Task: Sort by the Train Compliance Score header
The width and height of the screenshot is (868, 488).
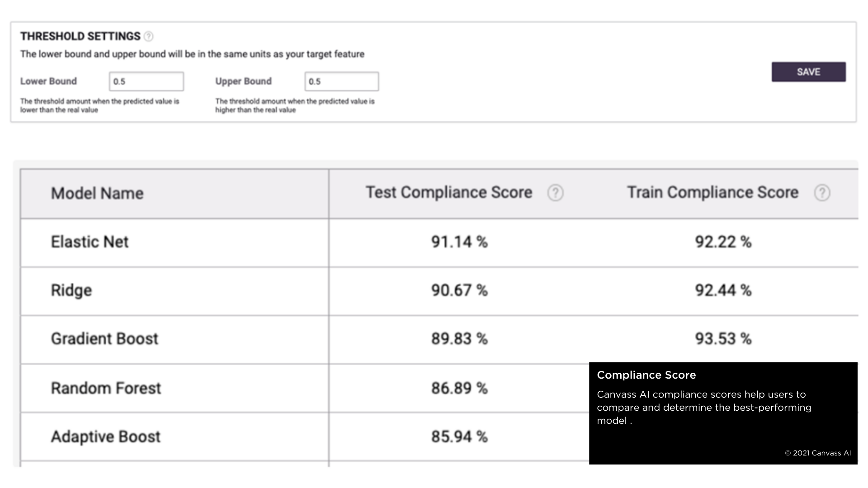Action: point(712,192)
